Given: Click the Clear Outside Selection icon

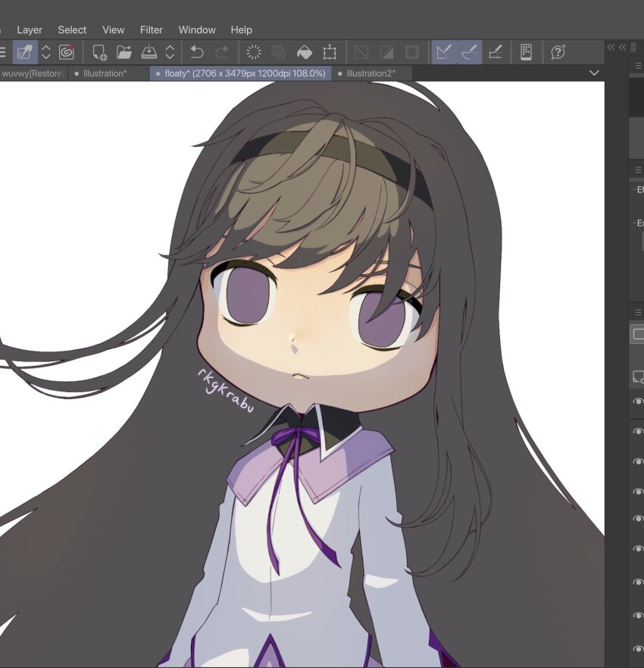Looking at the screenshot, I should coord(279,52).
